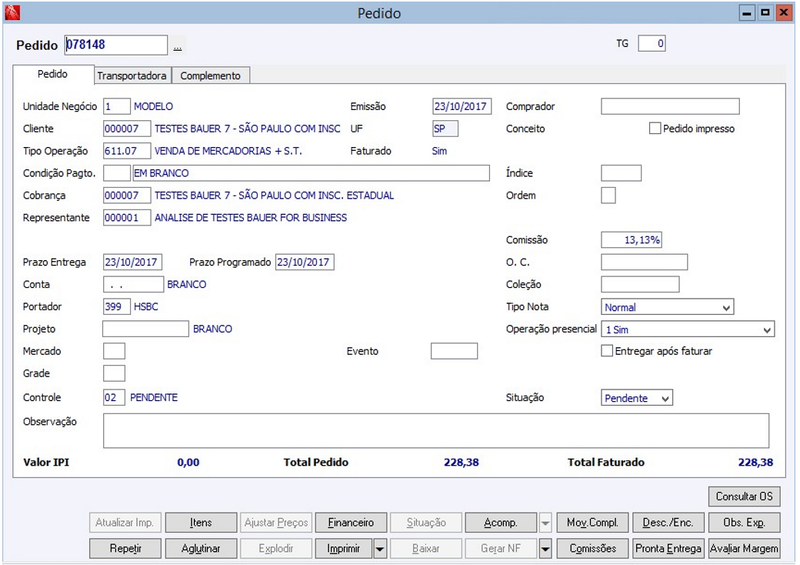Open the Financeiro button
The image size is (800, 565).
(x=351, y=523)
